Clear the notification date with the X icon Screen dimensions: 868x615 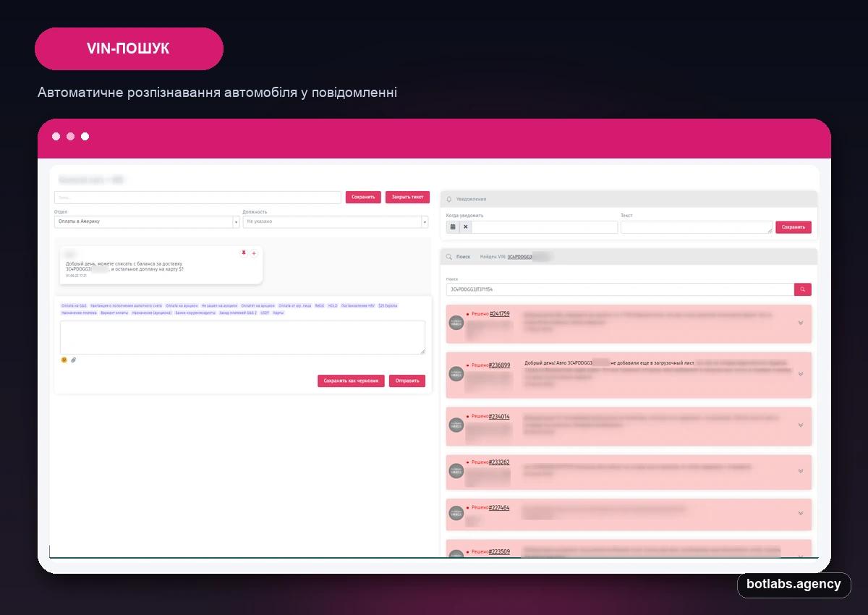pyautogui.click(x=466, y=226)
